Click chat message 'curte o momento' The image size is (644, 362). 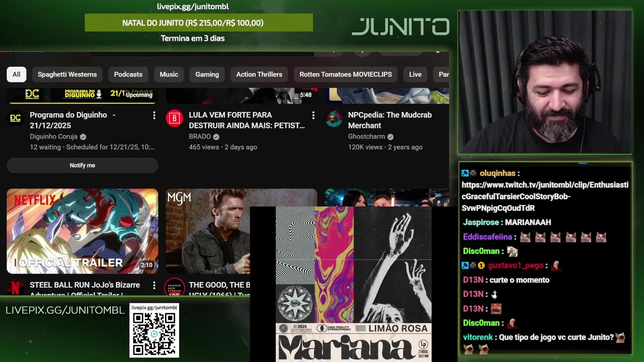[519, 280]
